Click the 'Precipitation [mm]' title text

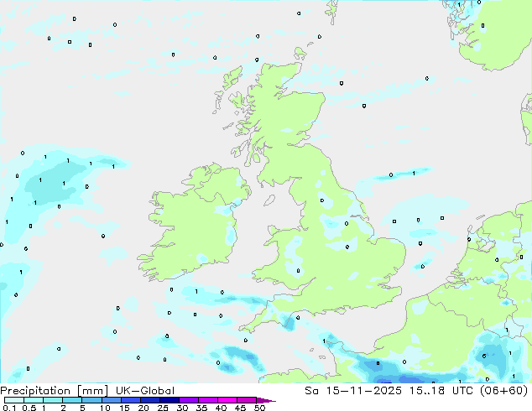[55, 391]
